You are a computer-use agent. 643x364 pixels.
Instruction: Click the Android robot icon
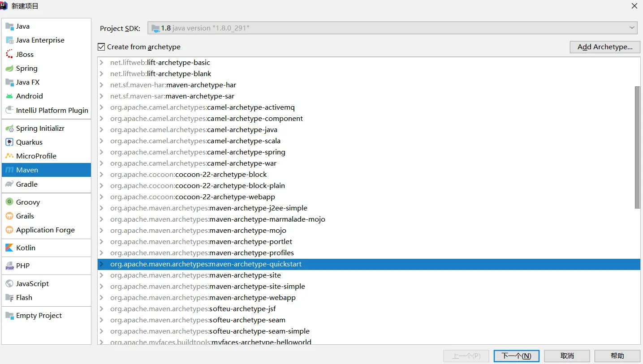click(x=9, y=96)
